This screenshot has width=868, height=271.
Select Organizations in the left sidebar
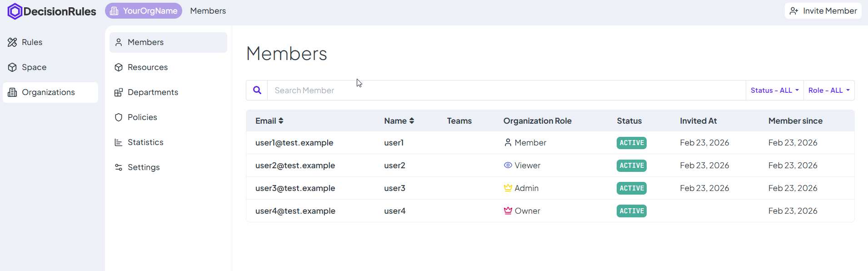(48, 92)
